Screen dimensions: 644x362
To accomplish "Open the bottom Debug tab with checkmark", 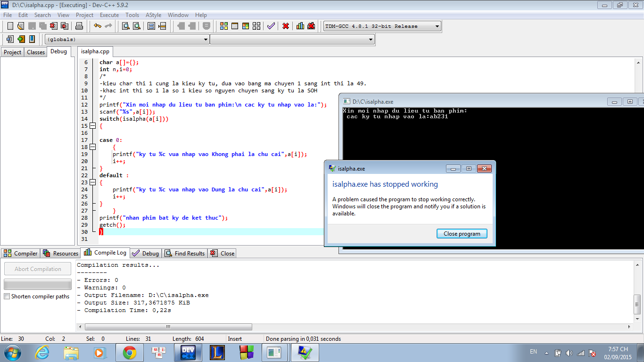I will click(146, 253).
